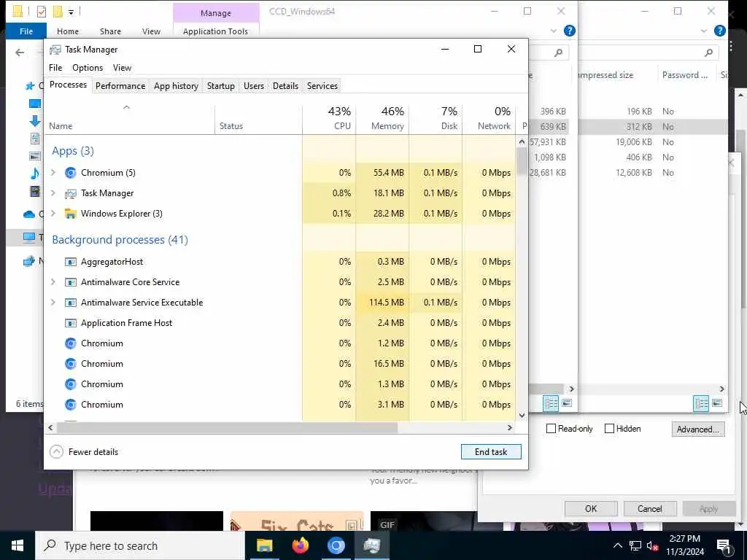Select Background processes (41) heading
This screenshot has height=560, width=747.
point(120,239)
